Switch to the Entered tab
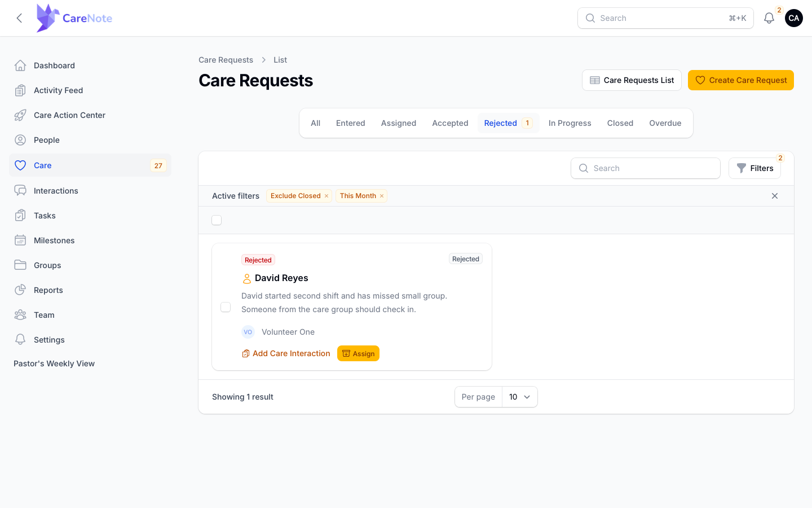This screenshot has height=508, width=812. pos(351,123)
